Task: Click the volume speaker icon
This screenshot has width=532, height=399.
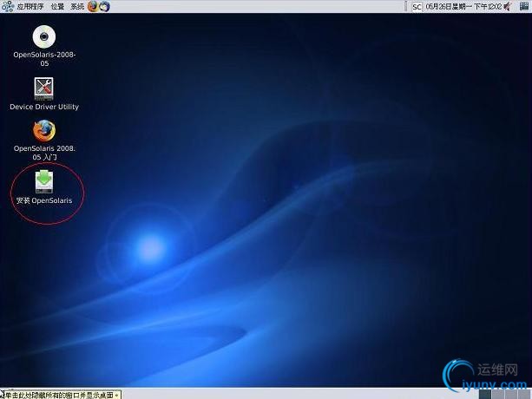Action: pos(508,6)
